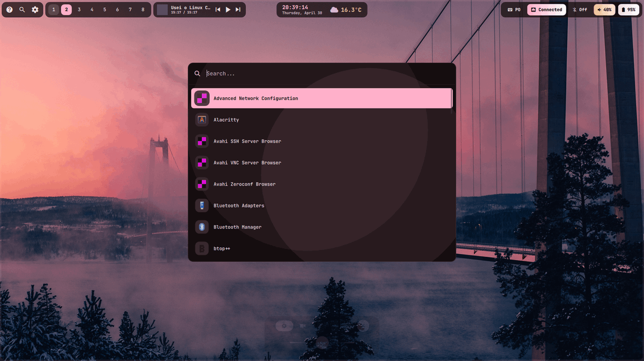This screenshot has width=644, height=361.
Task: Switch to workspace 4
Action: point(92,10)
